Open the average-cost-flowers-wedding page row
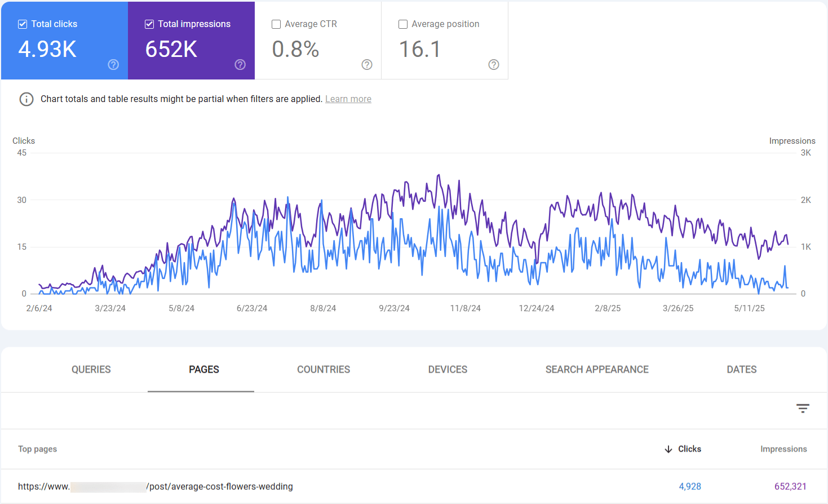Viewport: 828px width, 504px height. coord(220,487)
